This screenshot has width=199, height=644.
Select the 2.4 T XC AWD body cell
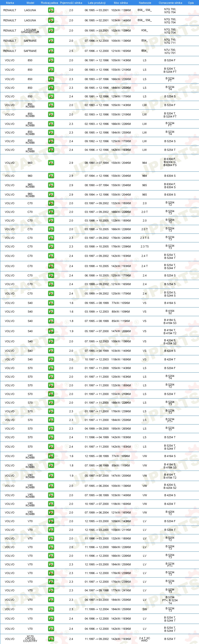coord(145,639)
